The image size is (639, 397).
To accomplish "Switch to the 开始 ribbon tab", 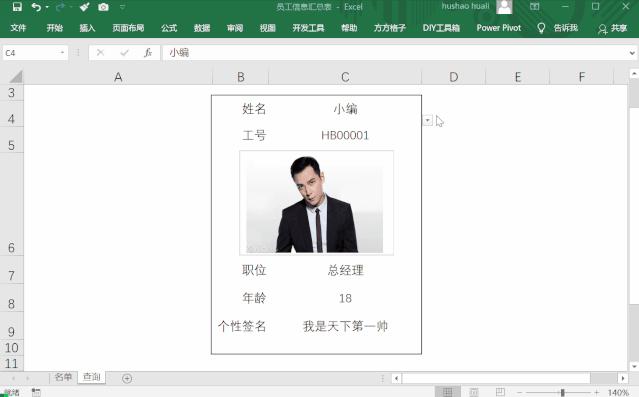I will [54, 28].
